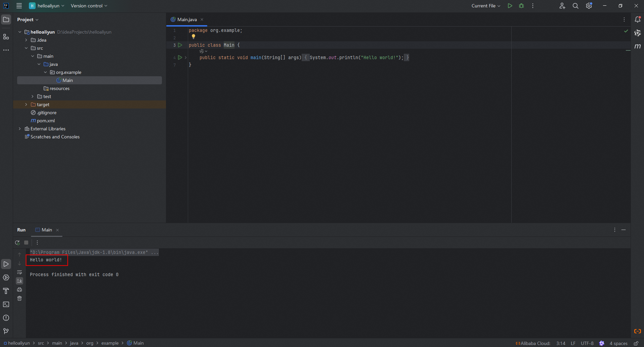Expand folded main method body
The width and height of the screenshot is (644, 347).
coord(185,57)
